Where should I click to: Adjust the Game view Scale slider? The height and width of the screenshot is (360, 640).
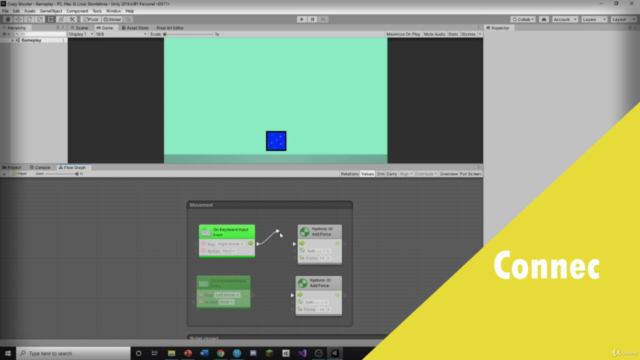click(x=189, y=34)
